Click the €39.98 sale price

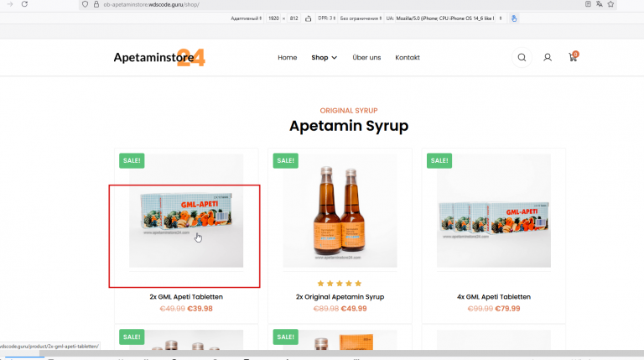pyautogui.click(x=200, y=309)
